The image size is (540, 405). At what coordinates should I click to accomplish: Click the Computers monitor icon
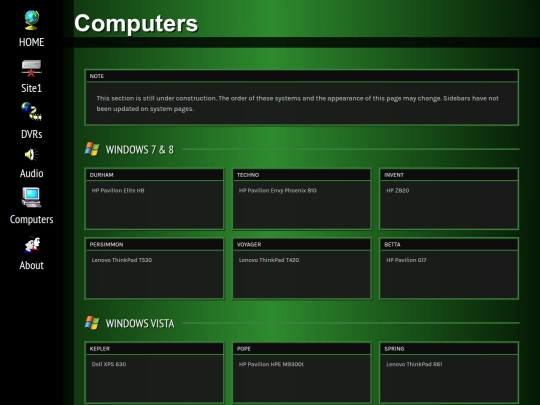(x=31, y=197)
